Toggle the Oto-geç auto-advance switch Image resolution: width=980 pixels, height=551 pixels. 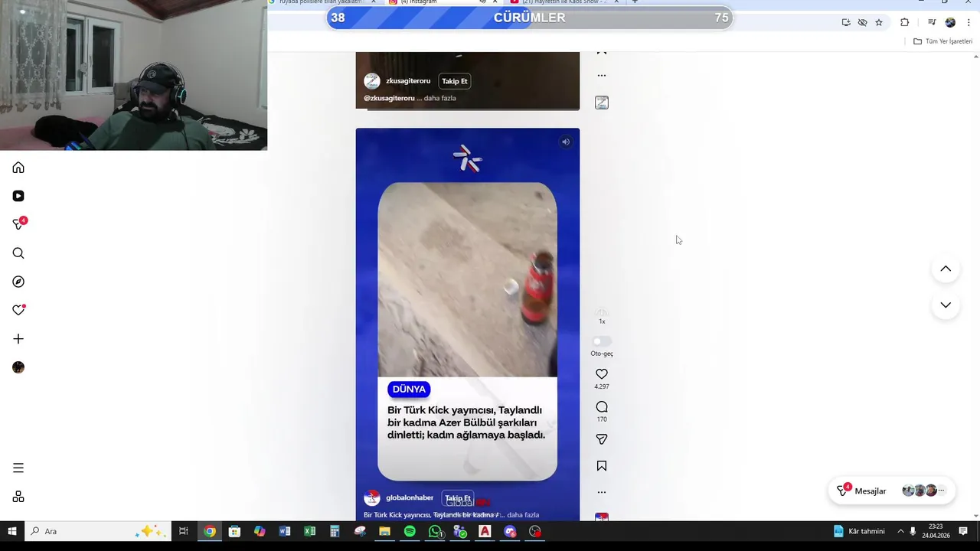pyautogui.click(x=602, y=341)
